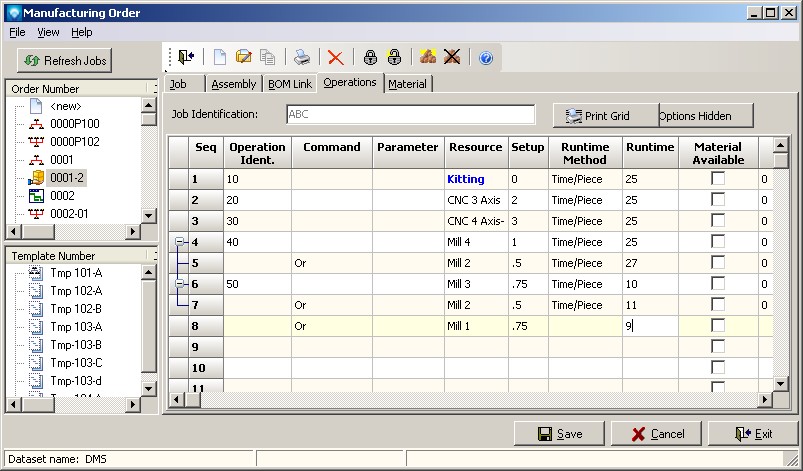Screen dimensions: 803x471
Task: Click the red X delete icon
Action: point(336,58)
